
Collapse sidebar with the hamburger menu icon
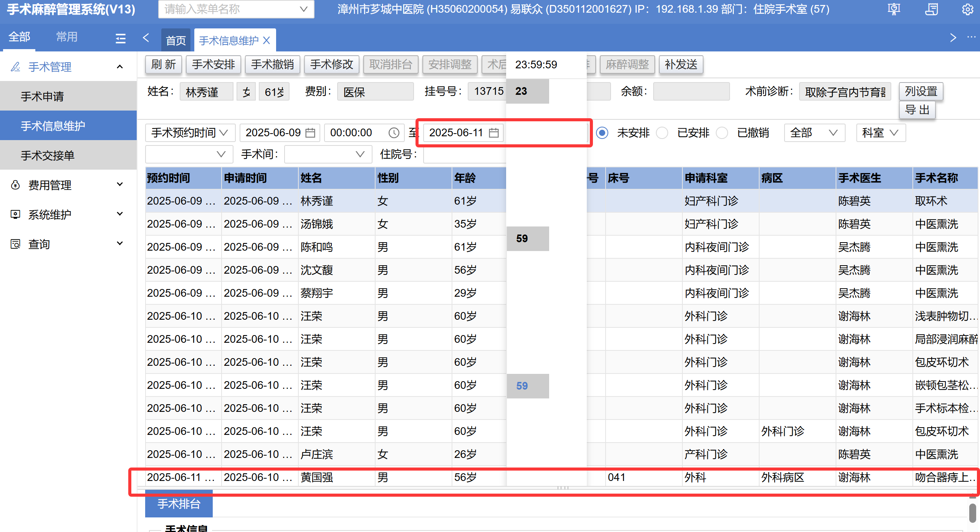pos(121,38)
